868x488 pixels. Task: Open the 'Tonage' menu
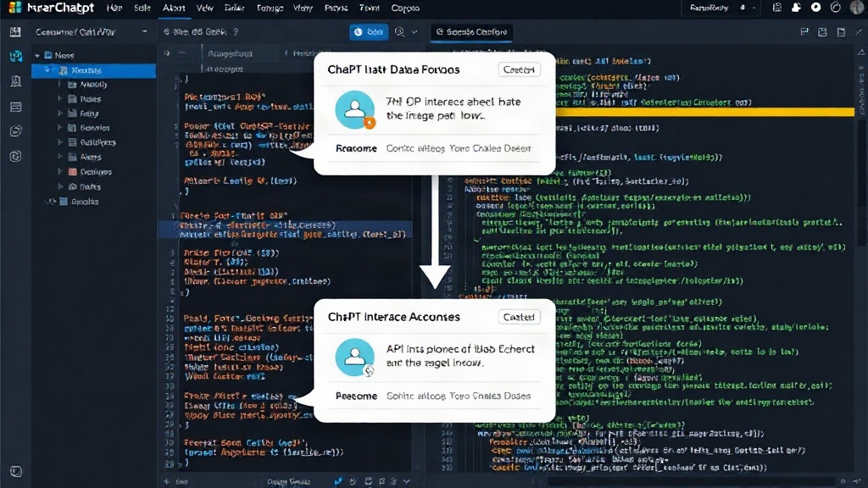click(270, 8)
